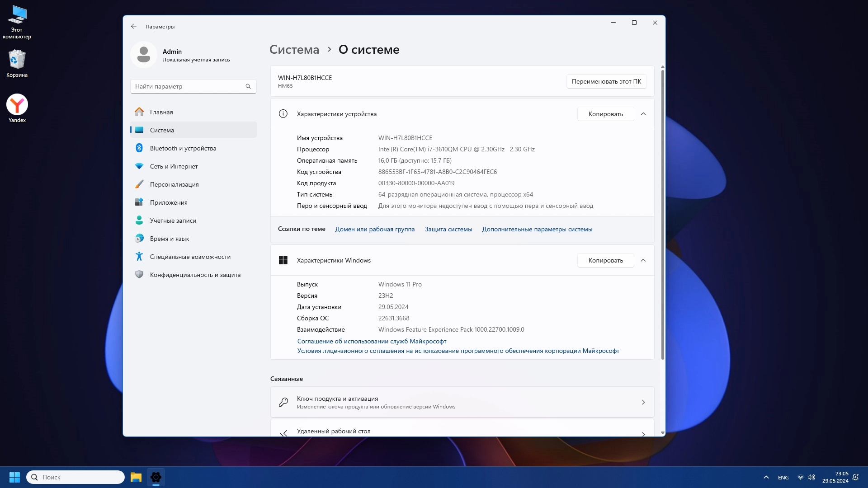Click the ENG language indicator in taskbar

click(x=783, y=477)
